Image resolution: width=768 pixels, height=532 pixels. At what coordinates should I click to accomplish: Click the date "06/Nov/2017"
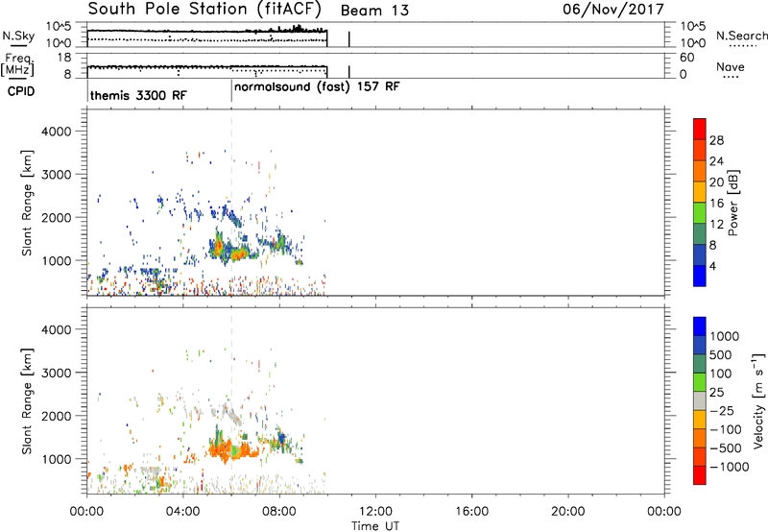[x=613, y=10]
